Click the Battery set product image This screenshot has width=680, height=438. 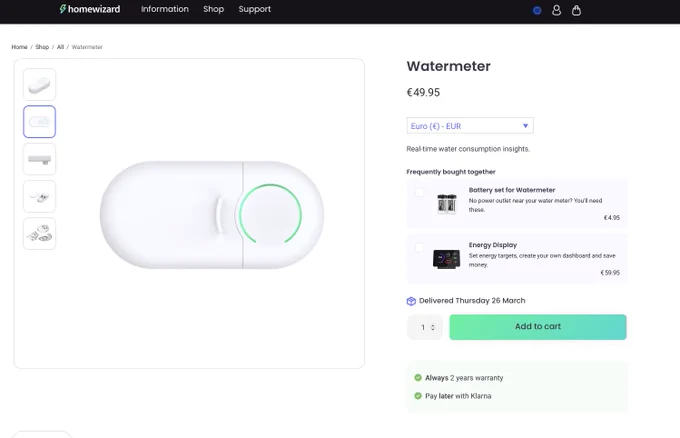point(447,203)
